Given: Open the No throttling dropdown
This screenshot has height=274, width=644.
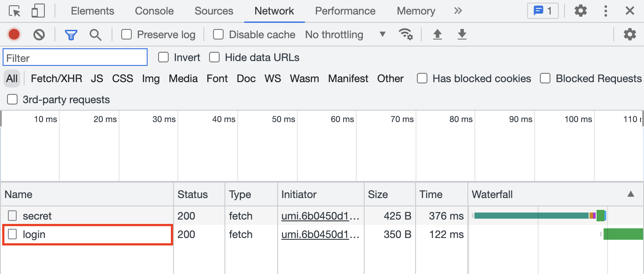Looking at the screenshot, I should [345, 35].
